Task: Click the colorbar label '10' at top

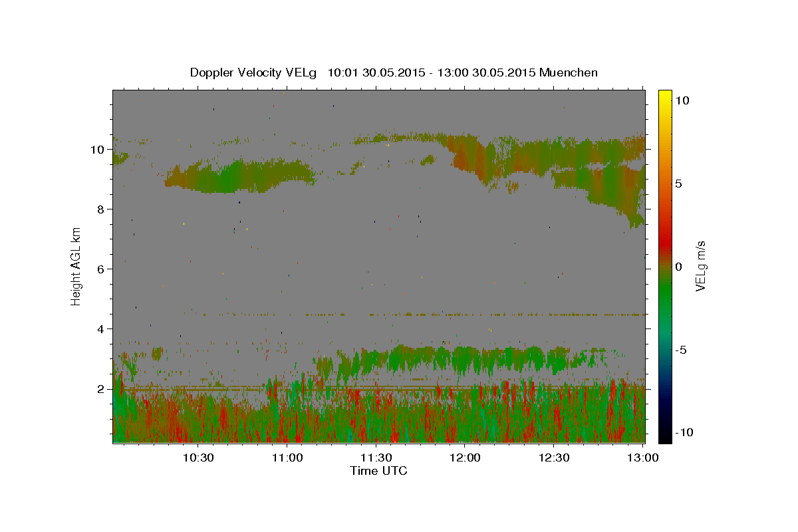Action: [x=682, y=100]
